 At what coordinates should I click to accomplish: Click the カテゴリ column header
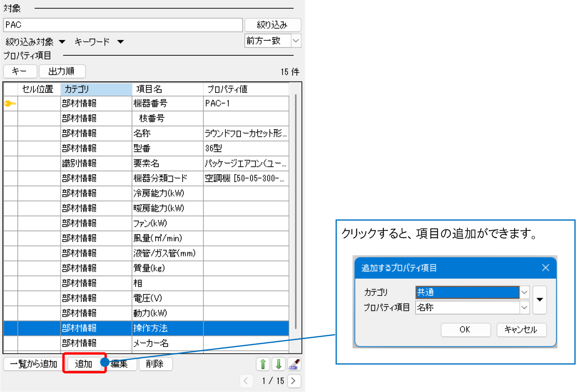tap(96, 89)
